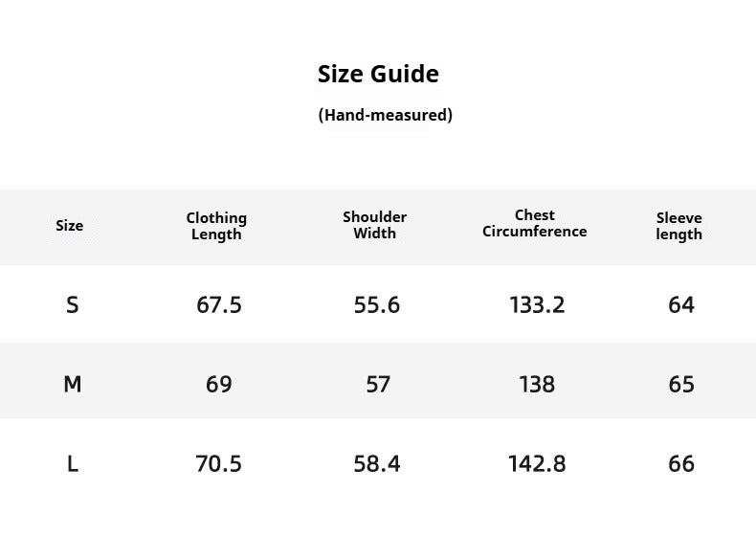Click the Size Guide heading
The width and height of the screenshot is (756, 558).
tap(378, 75)
